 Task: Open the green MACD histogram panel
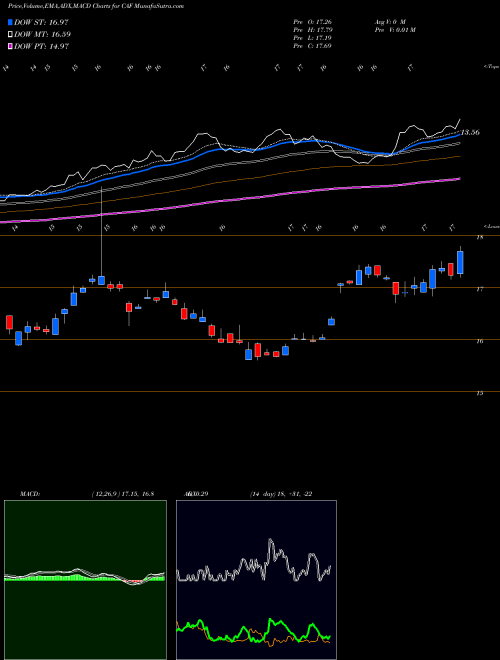(85, 580)
